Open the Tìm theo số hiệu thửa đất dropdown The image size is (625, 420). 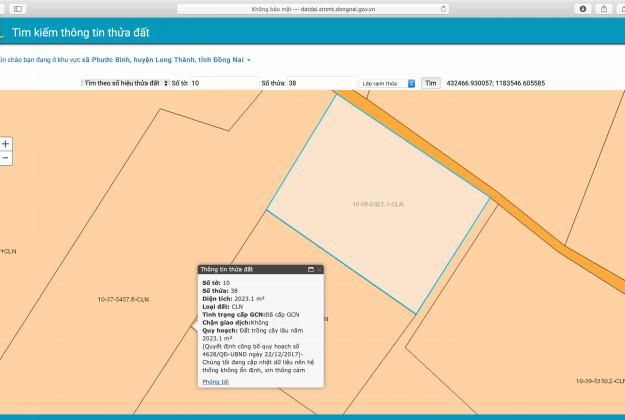coord(125,83)
